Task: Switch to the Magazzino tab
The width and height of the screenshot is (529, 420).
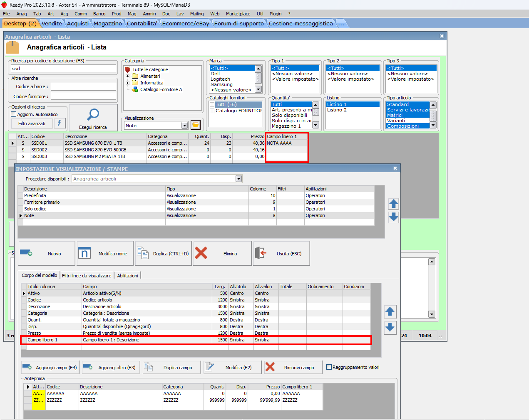Action: [108, 23]
